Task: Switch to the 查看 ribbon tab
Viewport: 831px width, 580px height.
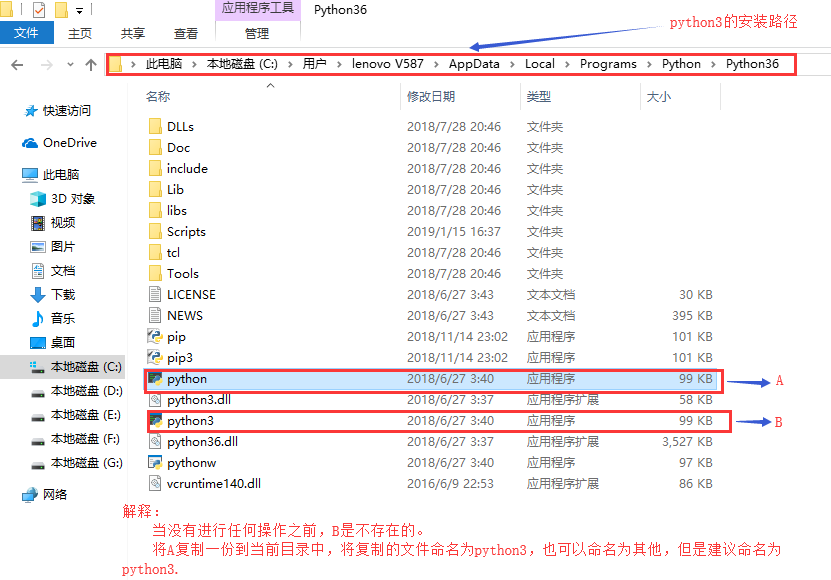Action: 185,33
